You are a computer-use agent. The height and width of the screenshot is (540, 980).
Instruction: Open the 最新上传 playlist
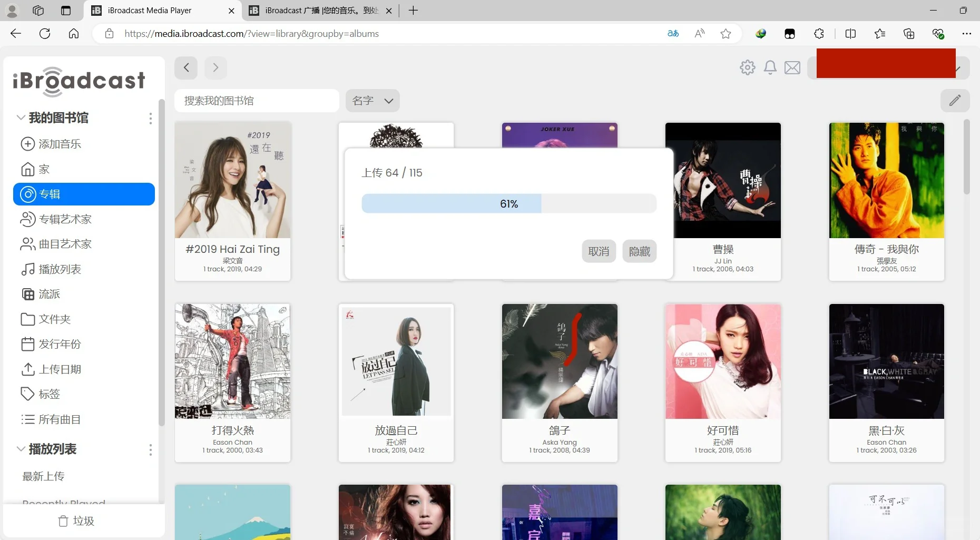(x=43, y=476)
